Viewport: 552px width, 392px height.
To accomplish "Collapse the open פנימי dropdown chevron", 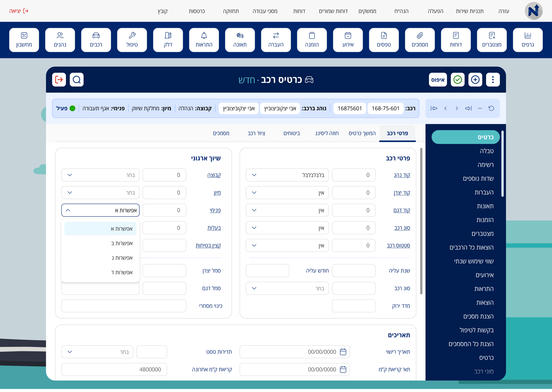I will (x=68, y=210).
